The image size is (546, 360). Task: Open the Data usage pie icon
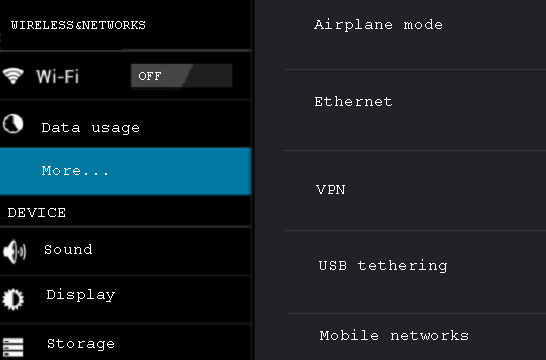tap(13, 124)
